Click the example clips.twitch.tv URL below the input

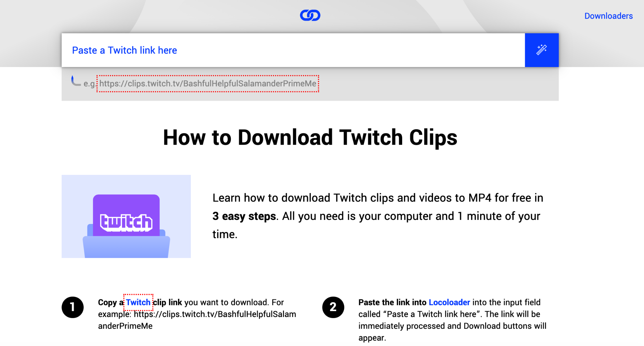click(208, 83)
